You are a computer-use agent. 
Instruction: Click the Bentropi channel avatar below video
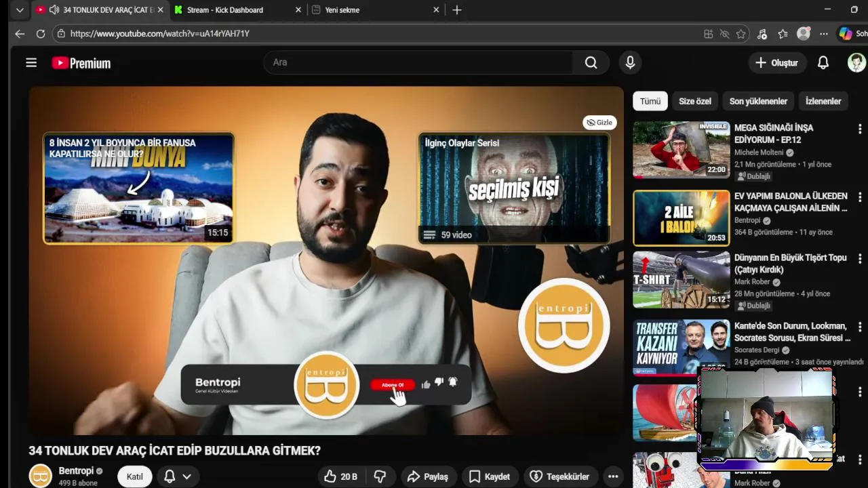point(40,476)
